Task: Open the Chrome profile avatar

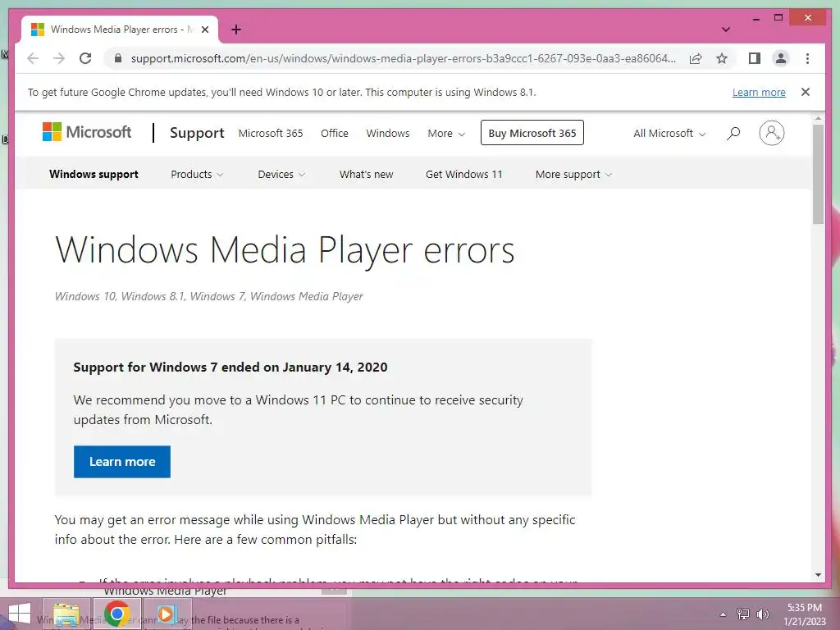Action: click(x=781, y=58)
